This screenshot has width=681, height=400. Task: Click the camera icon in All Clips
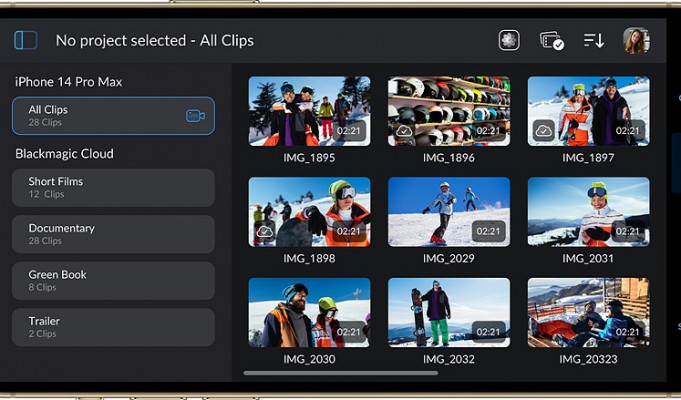click(195, 116)
